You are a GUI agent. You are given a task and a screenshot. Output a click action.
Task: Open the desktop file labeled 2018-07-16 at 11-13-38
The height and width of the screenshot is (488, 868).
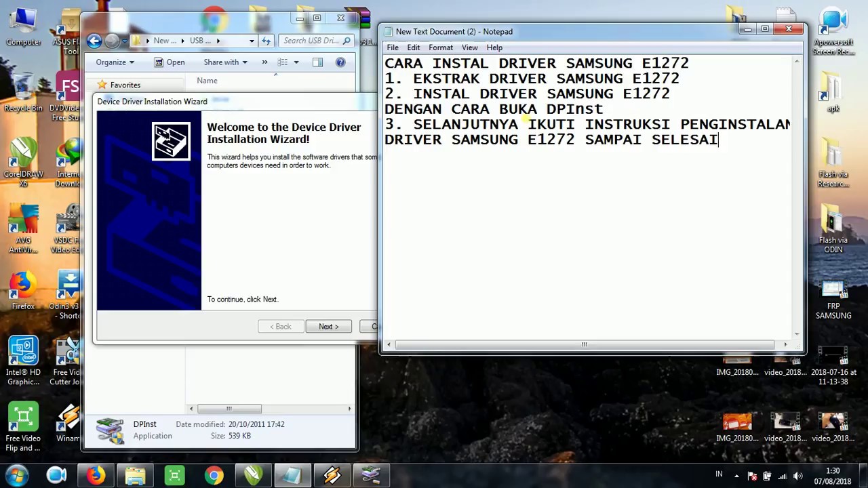tap(833, 366)
